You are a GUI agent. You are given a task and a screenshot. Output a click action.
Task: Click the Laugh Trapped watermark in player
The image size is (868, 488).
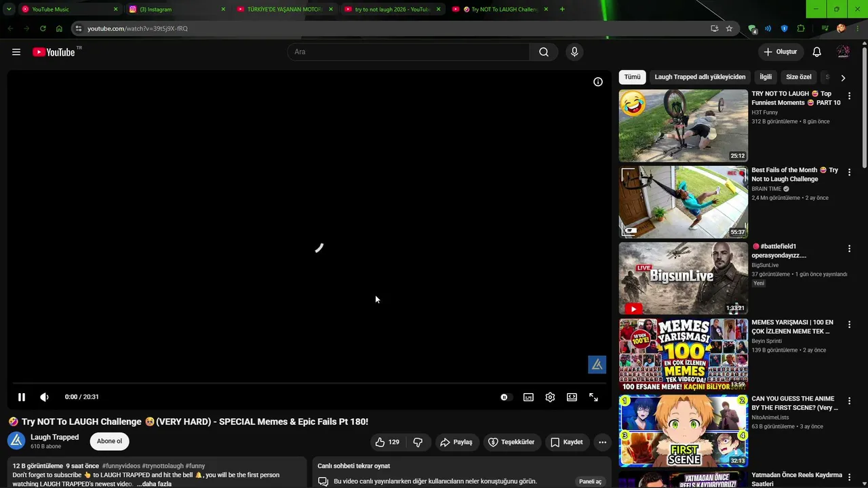597,365
